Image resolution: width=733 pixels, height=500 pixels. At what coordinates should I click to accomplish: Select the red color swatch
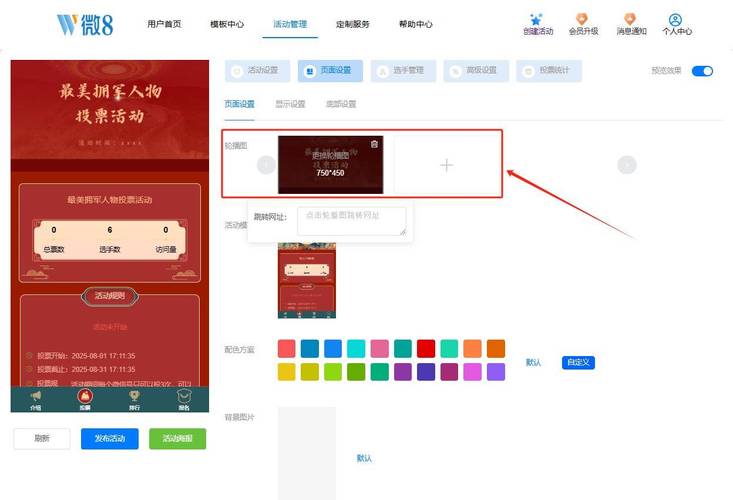pyautogui.click(x=426, y=348)
